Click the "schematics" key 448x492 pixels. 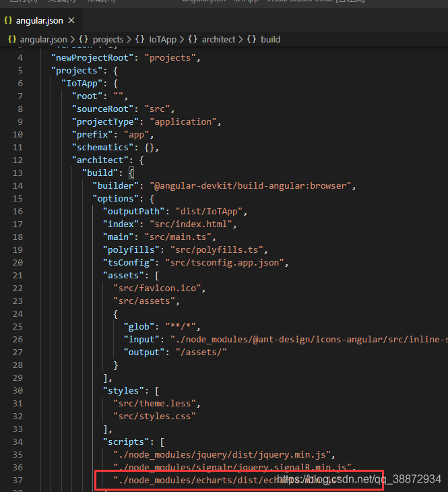102,148
